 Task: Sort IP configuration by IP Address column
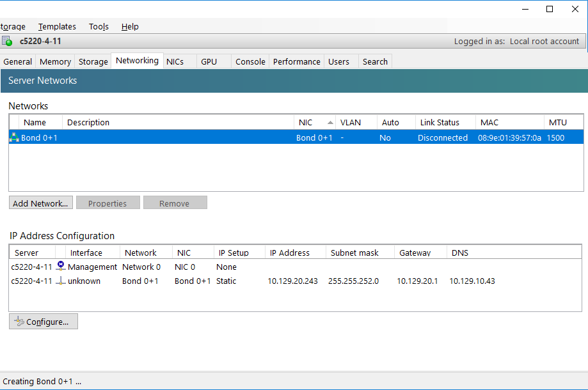[x=290, y=253]
